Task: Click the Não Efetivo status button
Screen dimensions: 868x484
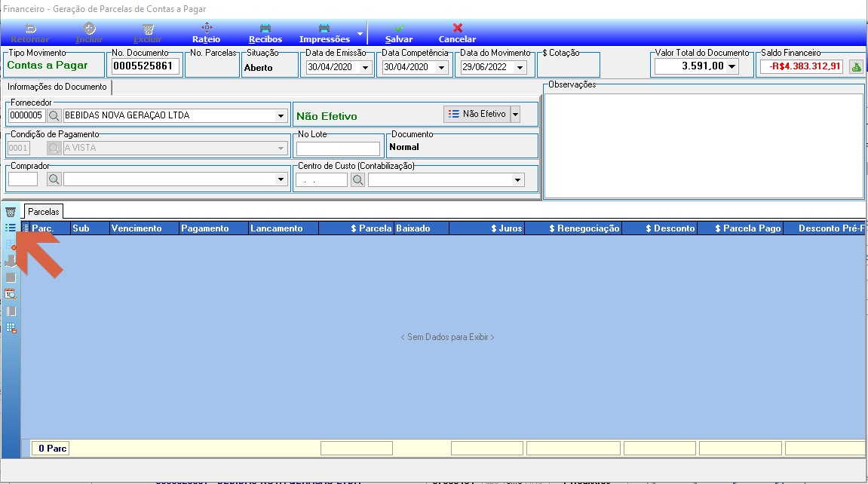Action: [477, 114]
